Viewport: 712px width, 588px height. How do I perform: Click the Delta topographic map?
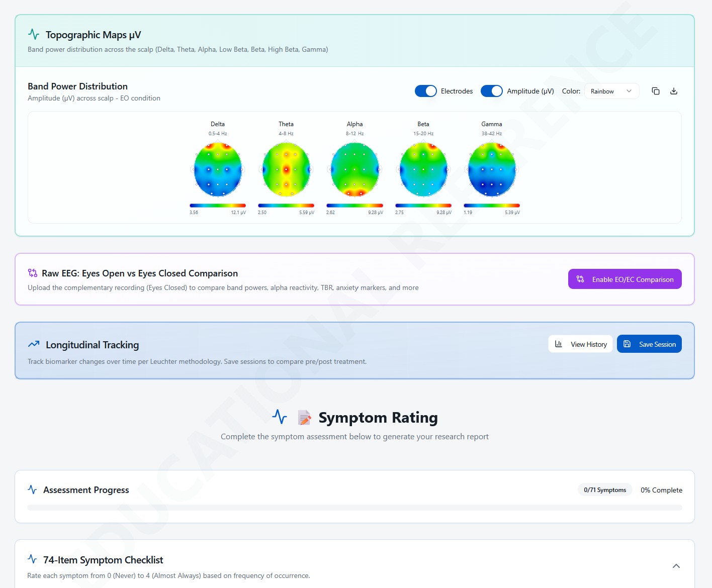[218, 169]
